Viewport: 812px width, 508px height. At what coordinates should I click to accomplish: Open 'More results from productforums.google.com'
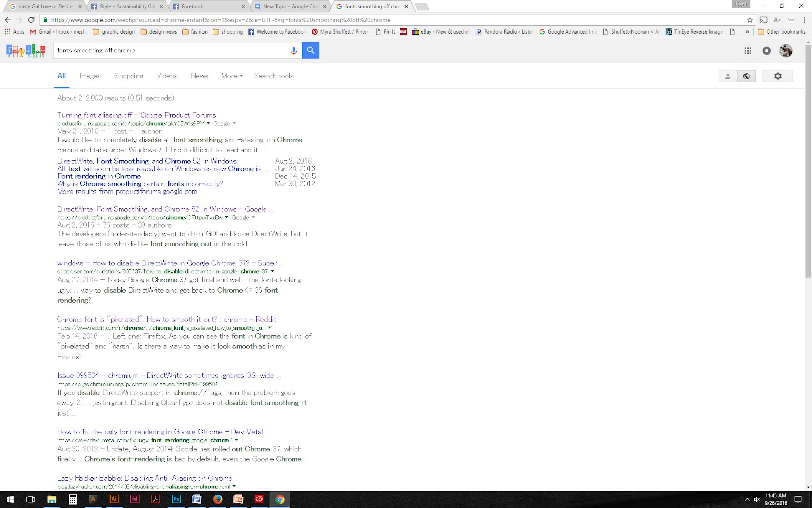point(127,192)
